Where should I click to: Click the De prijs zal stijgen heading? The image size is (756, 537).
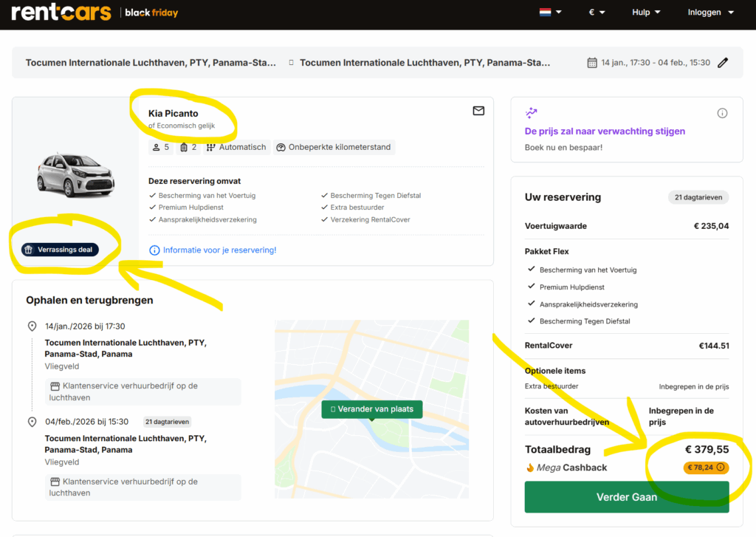(605, 131)
